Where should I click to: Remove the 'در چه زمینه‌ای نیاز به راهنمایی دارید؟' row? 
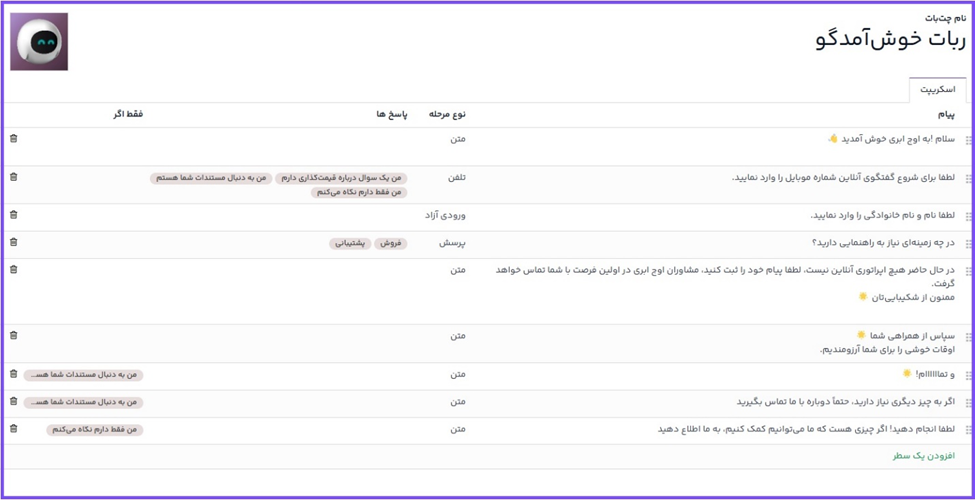point(13,242)
